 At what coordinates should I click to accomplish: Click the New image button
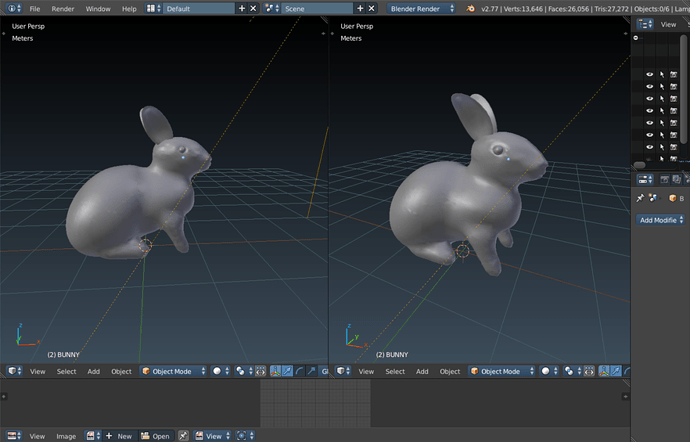coord(119,436)
